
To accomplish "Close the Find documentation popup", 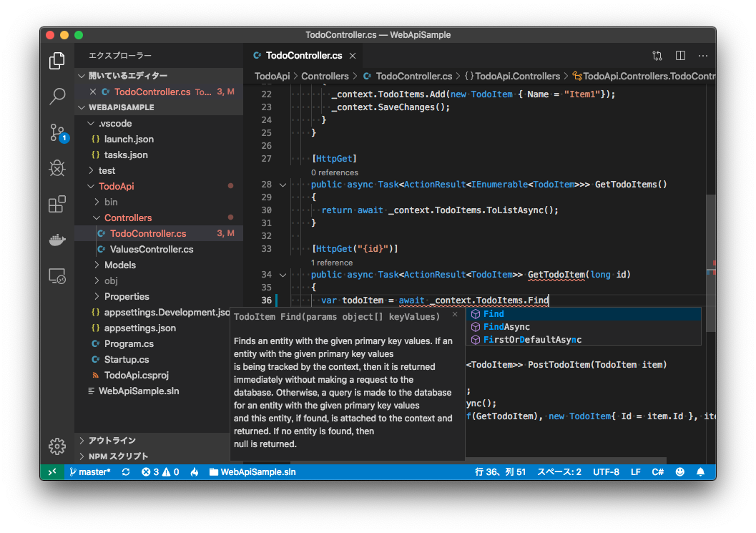I will pos(455,315).
